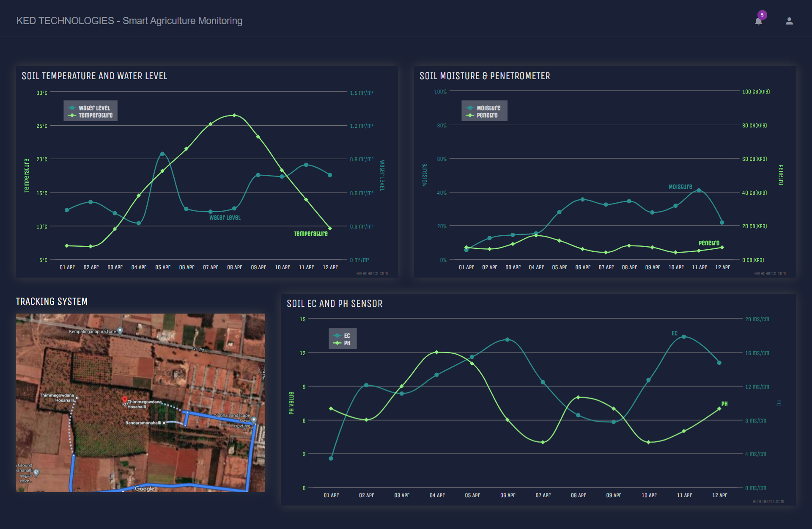Click Kempalinganapura Gate map marker
The width and height of the screenshot is (812, 529).
click(x=120, y=331)
